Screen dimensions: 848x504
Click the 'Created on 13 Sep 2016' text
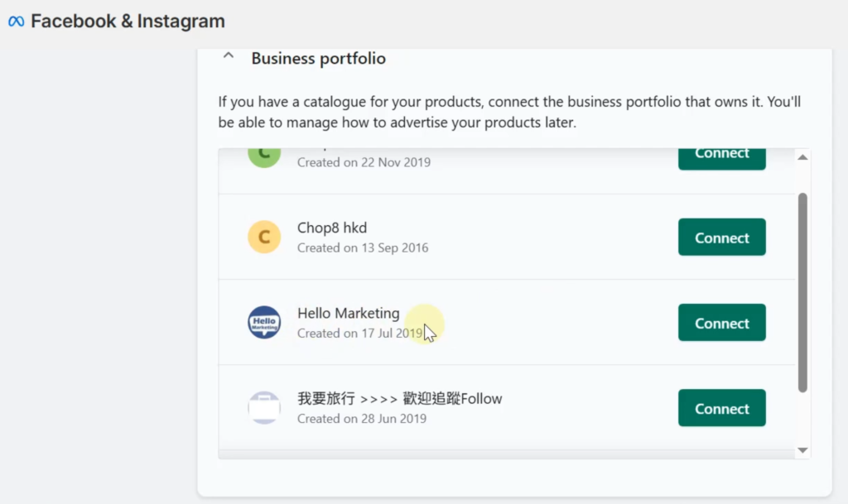pyautogui.click(x=363, y=247)
